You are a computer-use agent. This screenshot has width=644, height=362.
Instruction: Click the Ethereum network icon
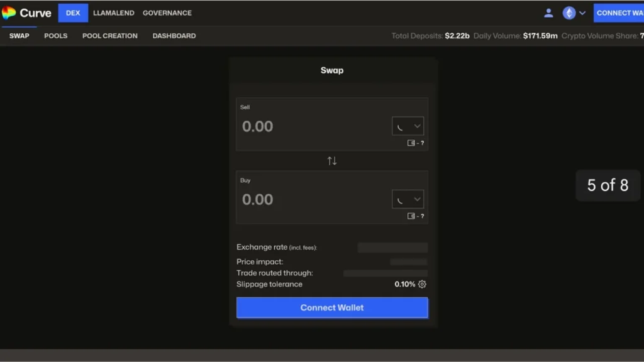click(x=569, y=13)
